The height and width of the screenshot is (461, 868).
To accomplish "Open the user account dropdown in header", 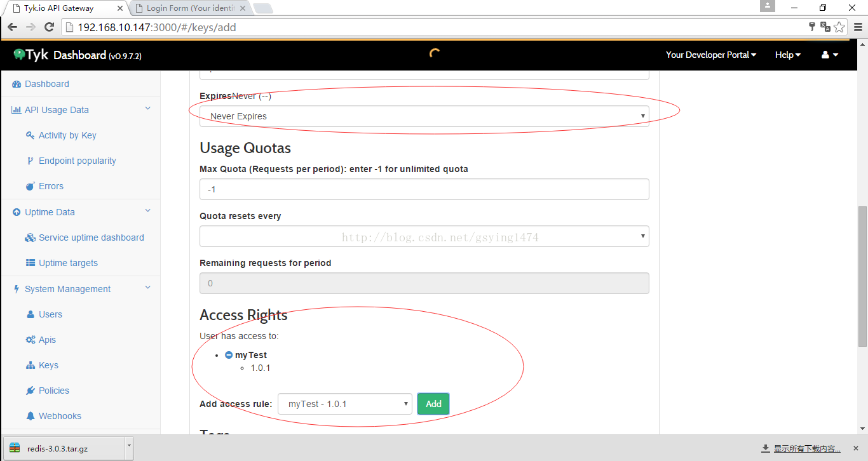I will tap(830, 55).
